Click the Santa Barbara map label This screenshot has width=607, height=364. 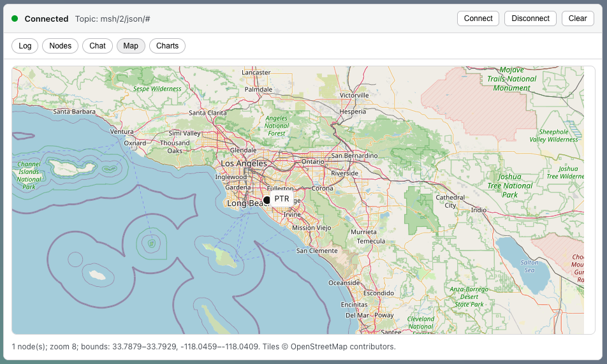click(74, 111)
